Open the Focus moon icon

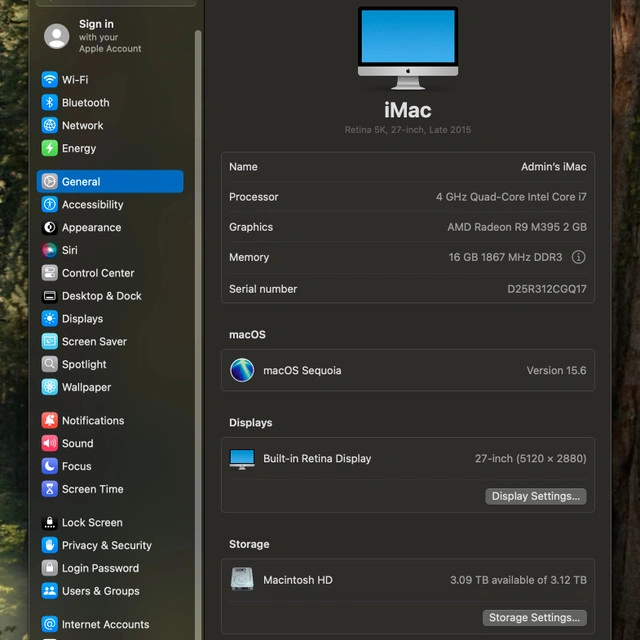50,467
